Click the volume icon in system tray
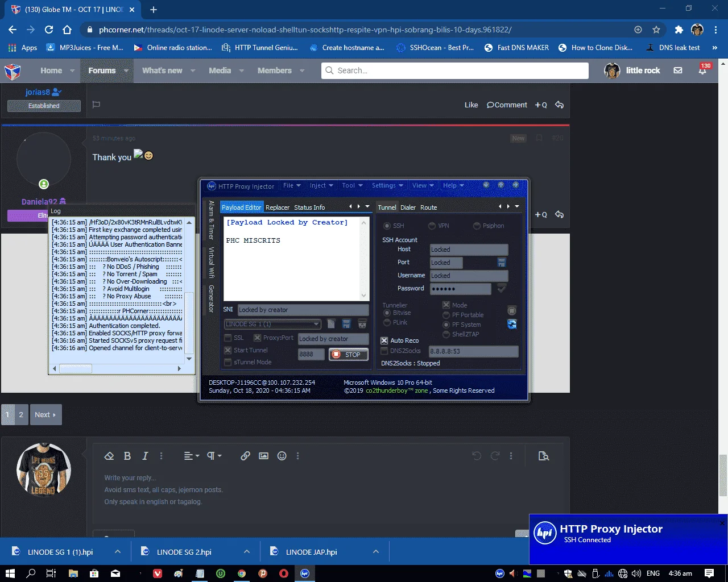This screenshot has width=728, height=582. tap(636, 573)
